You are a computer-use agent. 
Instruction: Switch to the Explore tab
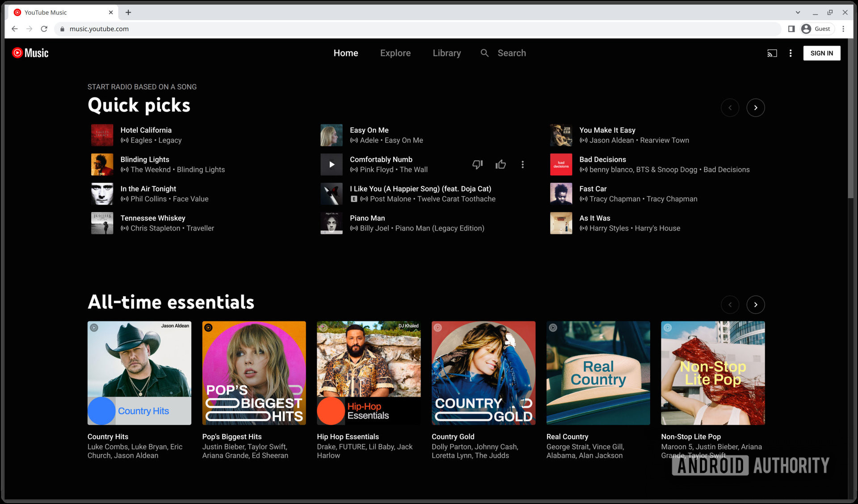click(x=395, y=53)
